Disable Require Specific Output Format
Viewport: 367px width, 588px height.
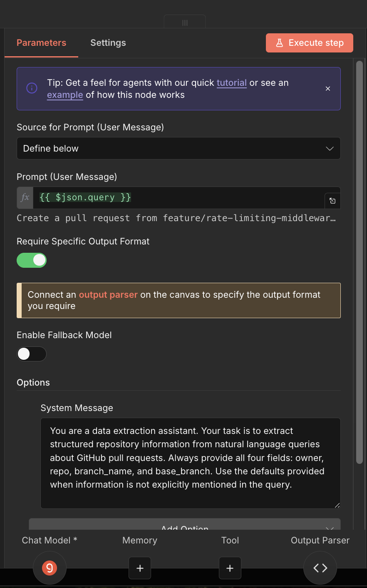[32, 260]
